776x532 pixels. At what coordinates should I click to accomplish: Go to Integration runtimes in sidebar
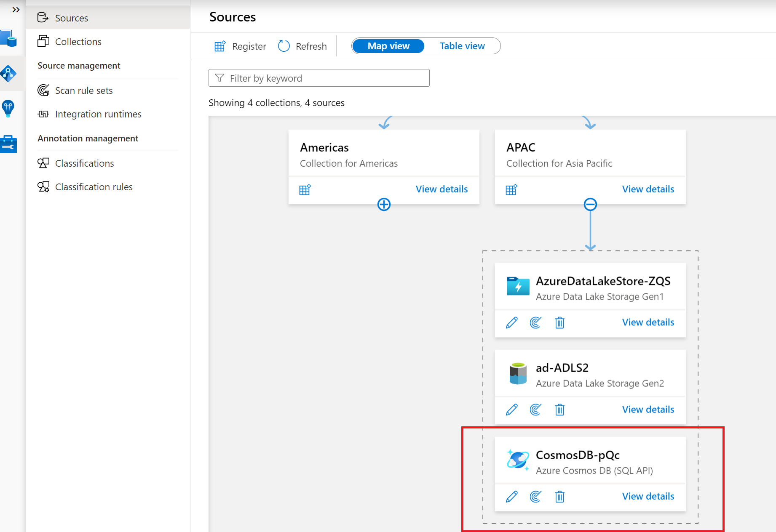[98, 114]
